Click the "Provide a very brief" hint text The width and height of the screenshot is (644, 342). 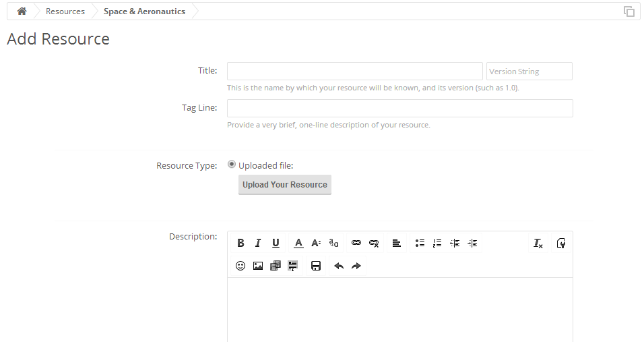[329, 125]
